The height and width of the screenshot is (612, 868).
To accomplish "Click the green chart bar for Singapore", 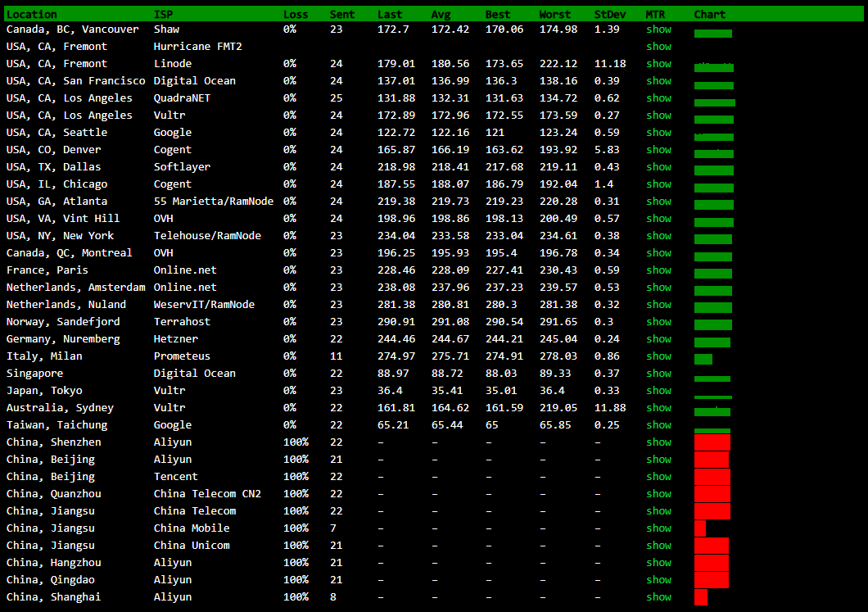I will click(712, 379).
